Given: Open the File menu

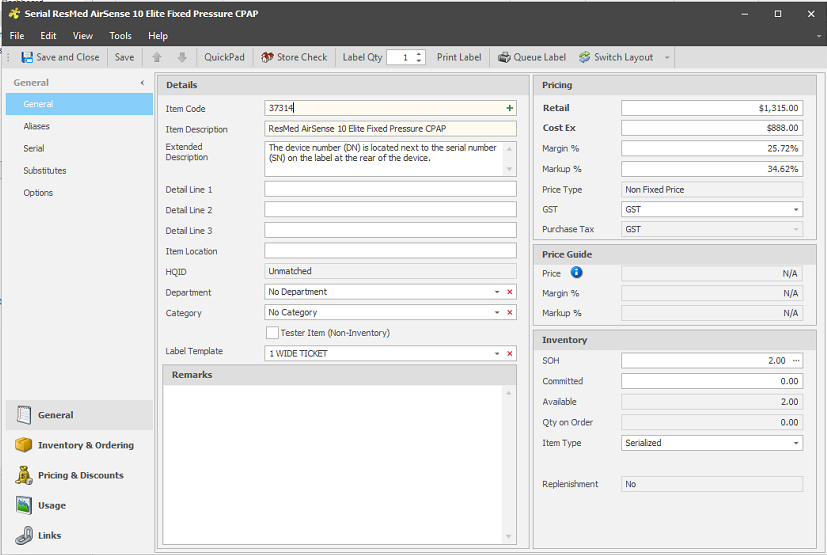Looking at the screenshot, I should point(17,36).
